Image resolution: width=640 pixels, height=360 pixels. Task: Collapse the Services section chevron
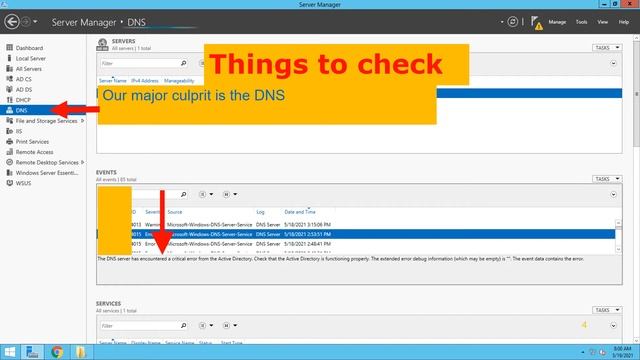(613, 325)
